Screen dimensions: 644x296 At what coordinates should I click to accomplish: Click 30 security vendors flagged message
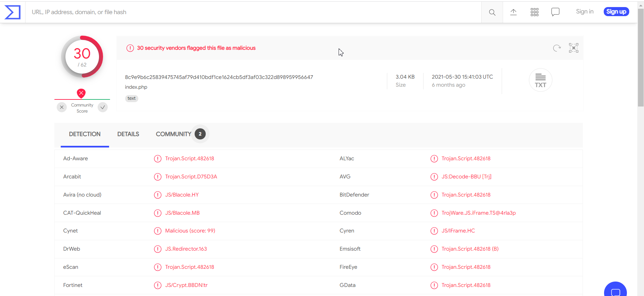click(x=196, y=48)
